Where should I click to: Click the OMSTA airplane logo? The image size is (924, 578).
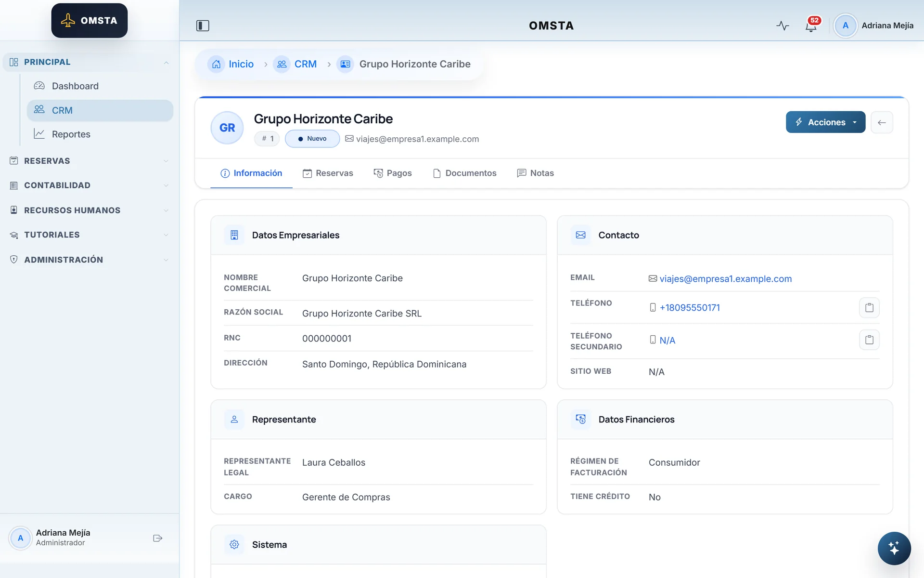pos(90,20)
